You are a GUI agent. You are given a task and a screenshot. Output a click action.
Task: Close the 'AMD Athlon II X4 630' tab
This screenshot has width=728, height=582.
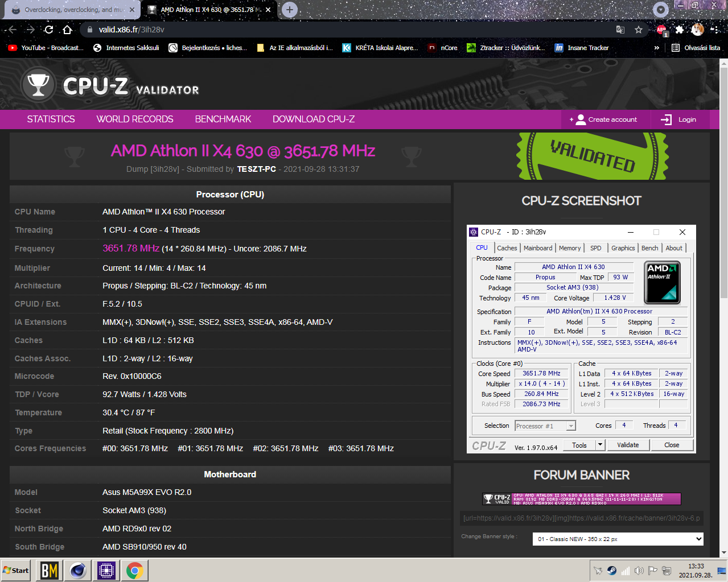tap(268, 10)
